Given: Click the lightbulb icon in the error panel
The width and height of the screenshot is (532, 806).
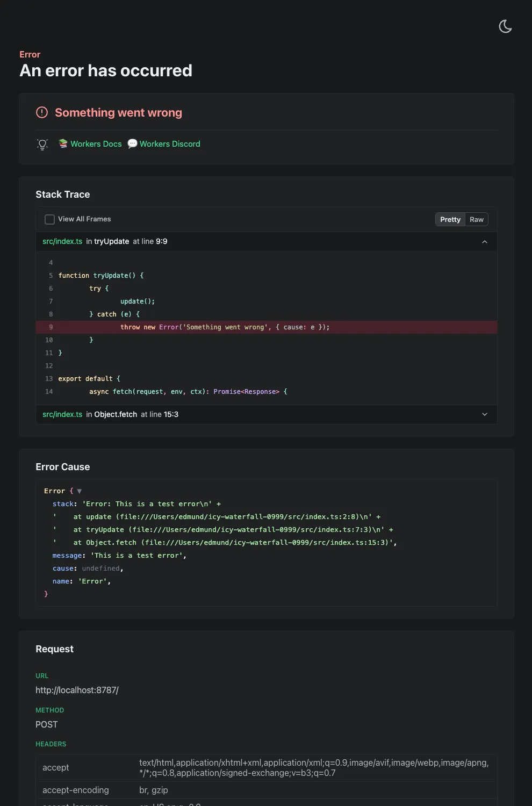Looking at the screenshot, I should (42, 144).
